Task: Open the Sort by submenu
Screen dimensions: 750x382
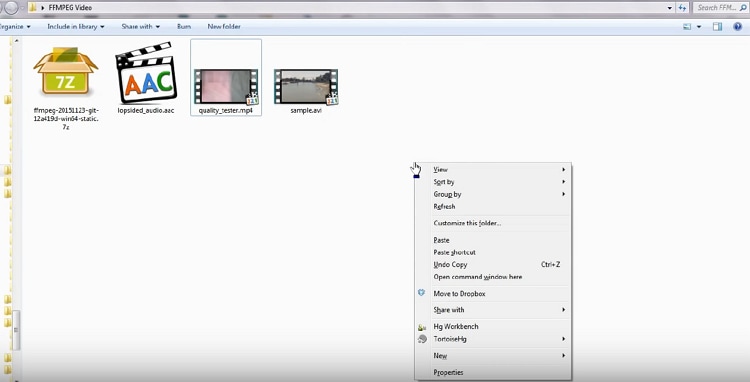Action: click(493, 182)
